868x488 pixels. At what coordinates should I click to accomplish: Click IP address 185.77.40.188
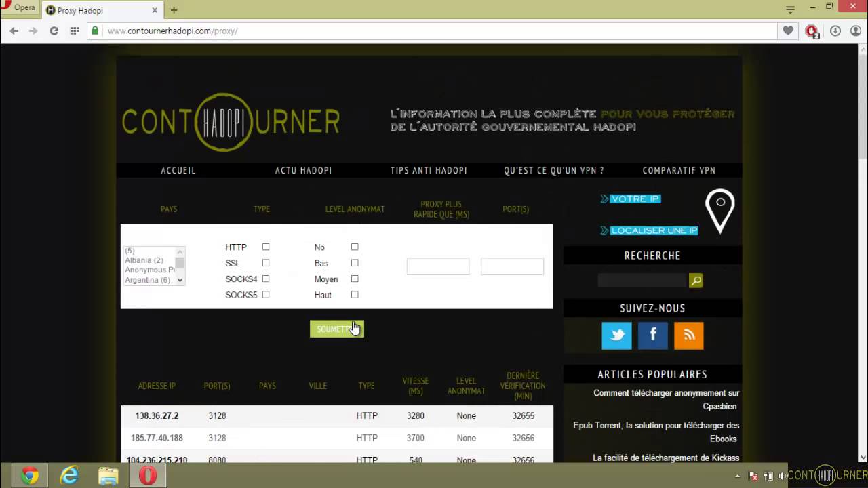157,438
